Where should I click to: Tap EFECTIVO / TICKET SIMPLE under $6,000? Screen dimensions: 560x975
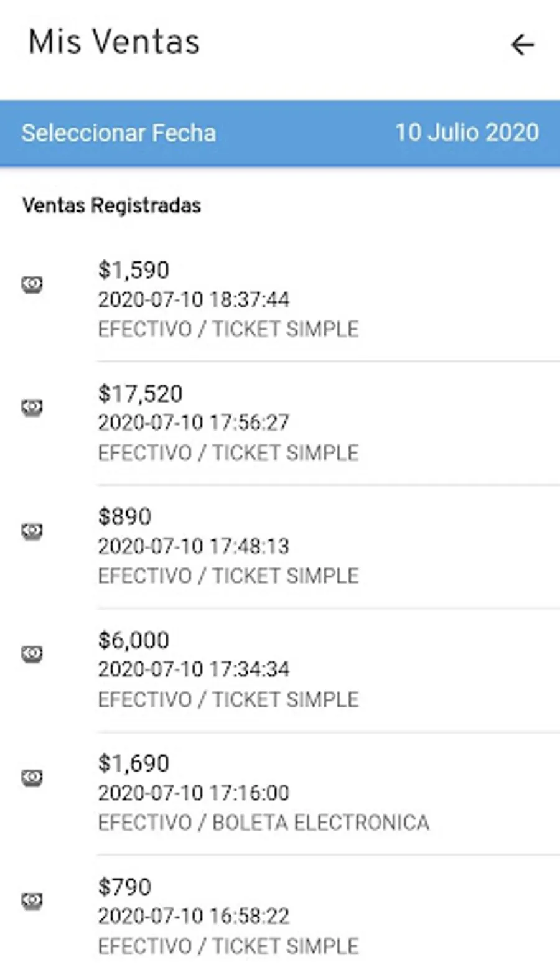(x=228, y=699)
